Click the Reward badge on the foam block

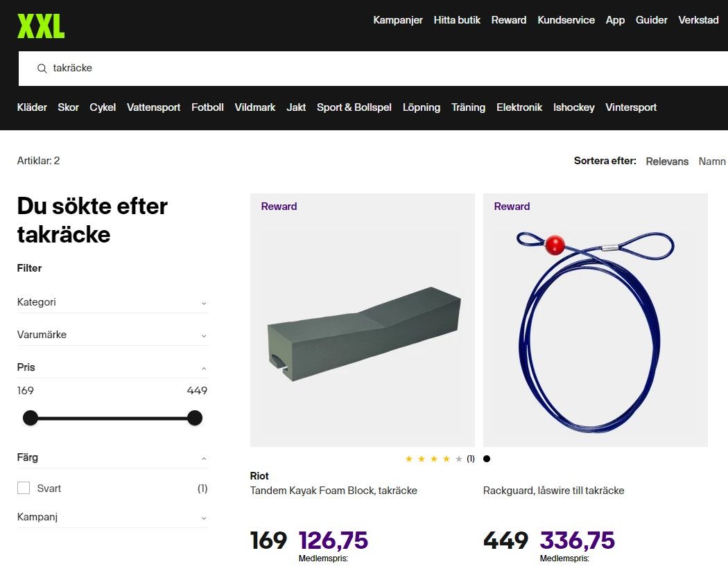pos(279,207)
